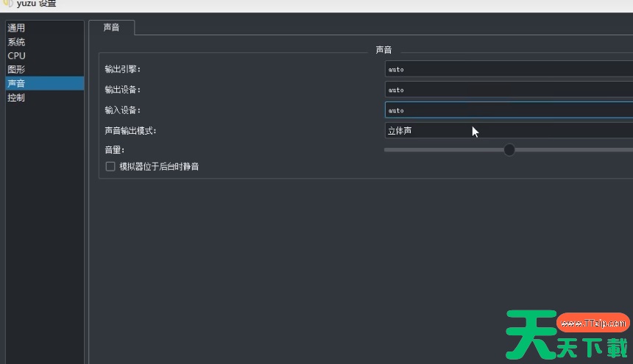Click the 输出引擎 label text
The width and height of the screenshot is (633, 364).
click(122, 69)
